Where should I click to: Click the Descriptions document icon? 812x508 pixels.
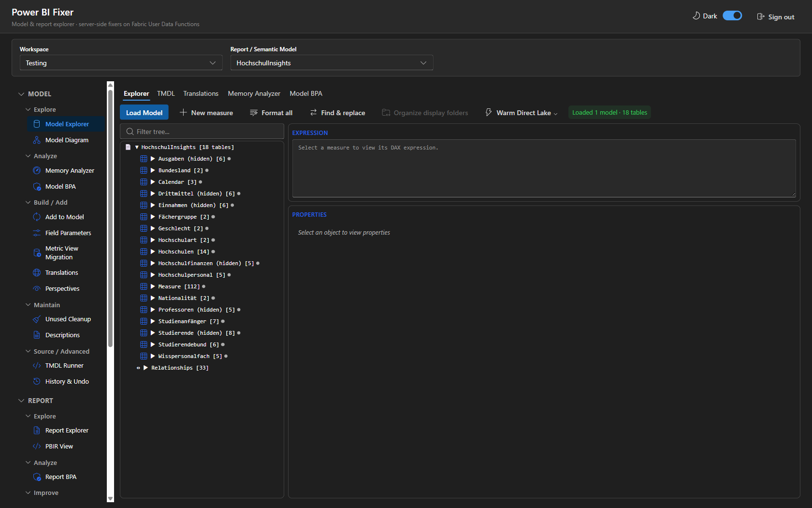tap(37, 335)
